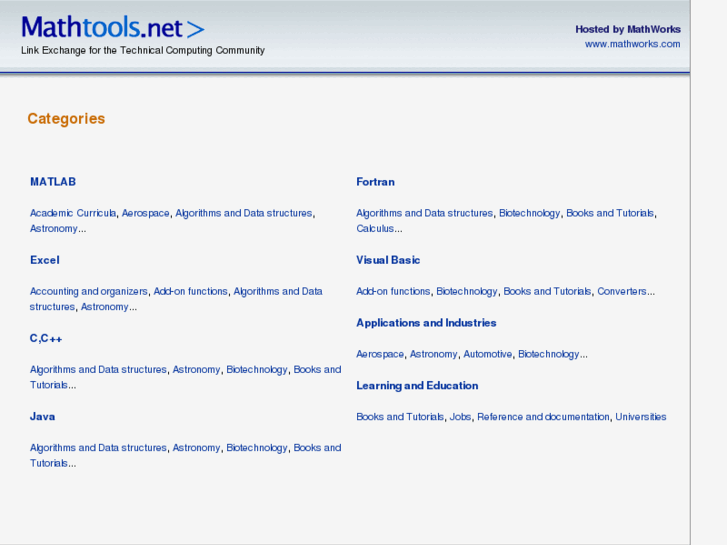This screenshot has height=545, width=727.
Task: Visit Converters link under Visual Basic
Action: 622,291
